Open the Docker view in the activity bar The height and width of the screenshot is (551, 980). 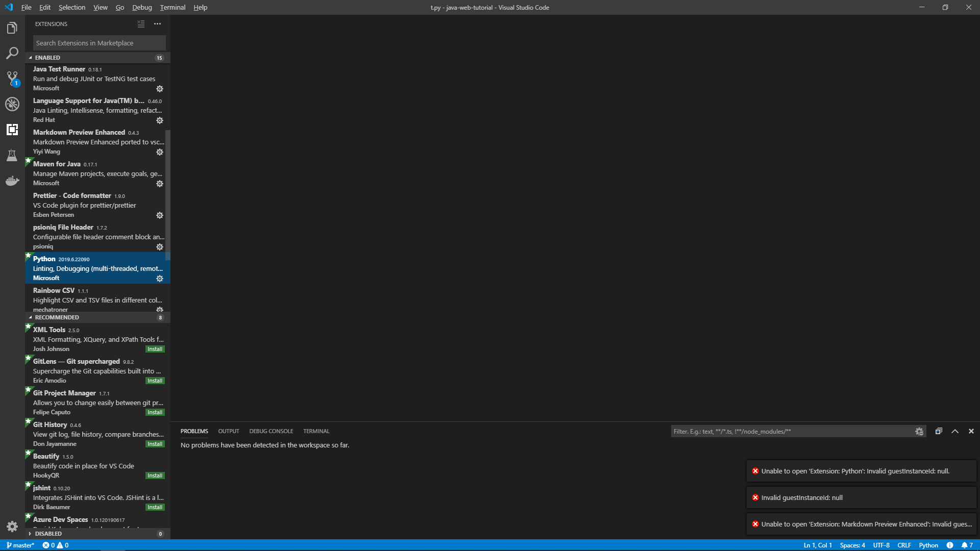(x=12, y=181)
